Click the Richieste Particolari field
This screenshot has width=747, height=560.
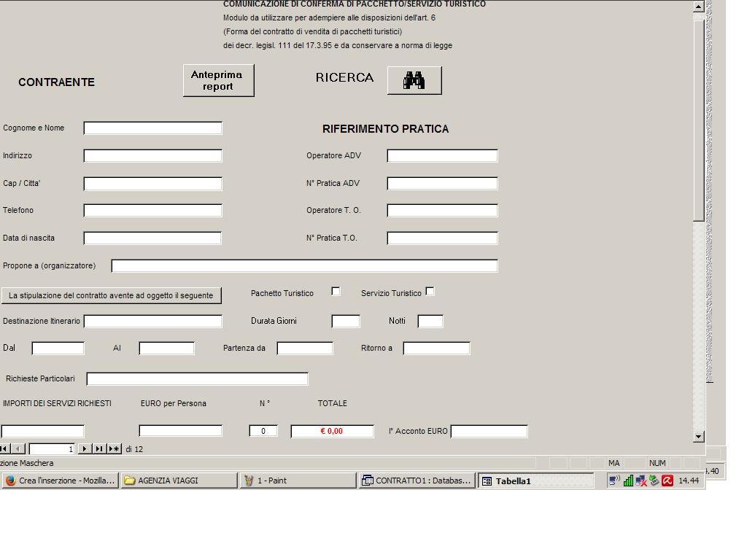tap(197, 379)
